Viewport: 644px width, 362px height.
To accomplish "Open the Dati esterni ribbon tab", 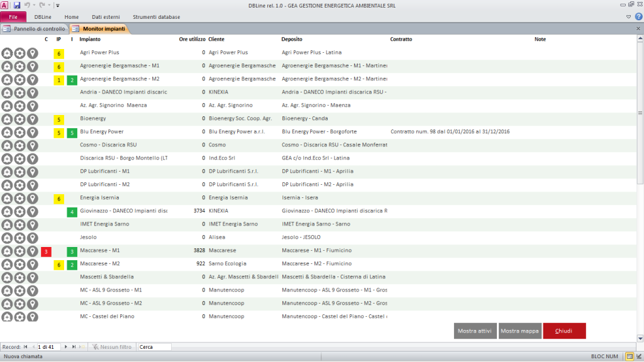I will [x=106, y=17].
